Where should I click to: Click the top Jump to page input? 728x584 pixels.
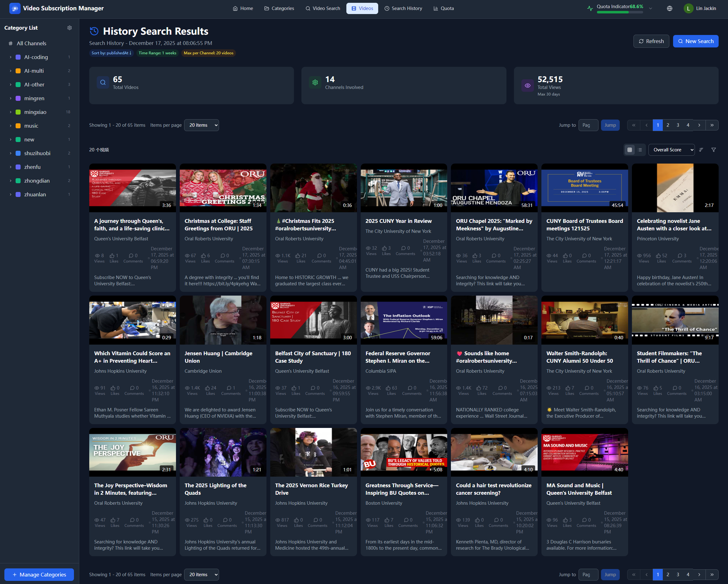(x=588, y=125)
